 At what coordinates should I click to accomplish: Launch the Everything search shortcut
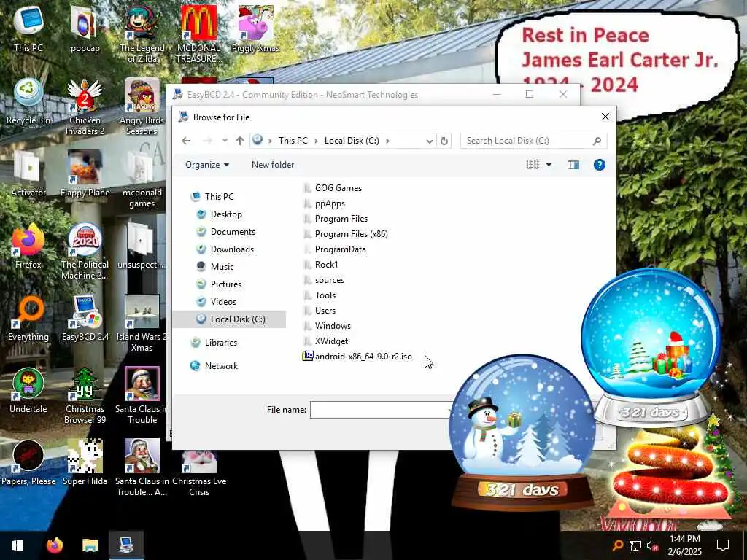pyautogui.click(x=28, y=318)
